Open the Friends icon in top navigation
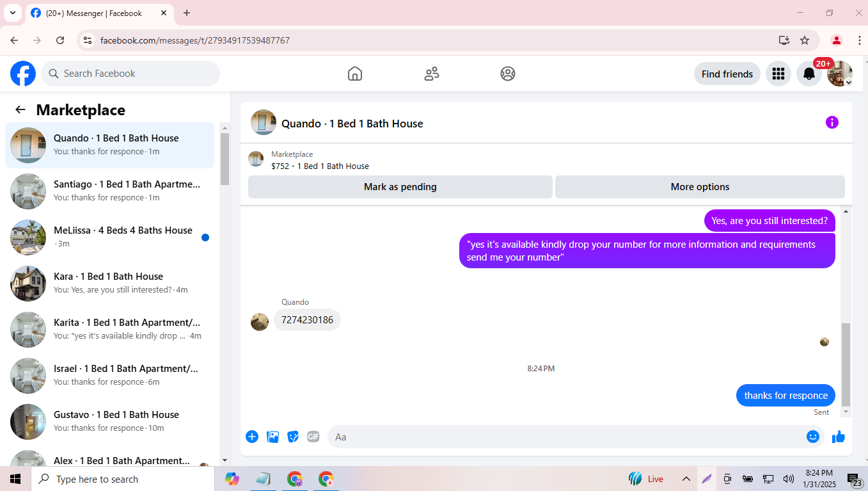The width and height of the screenshot is (868, 491). coord(432,74)
